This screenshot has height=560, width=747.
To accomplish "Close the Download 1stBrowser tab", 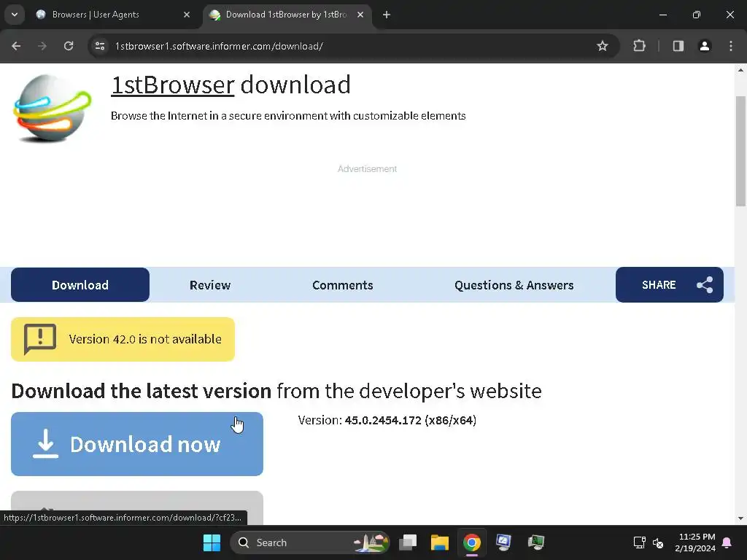I will click(x=360, y=15).
